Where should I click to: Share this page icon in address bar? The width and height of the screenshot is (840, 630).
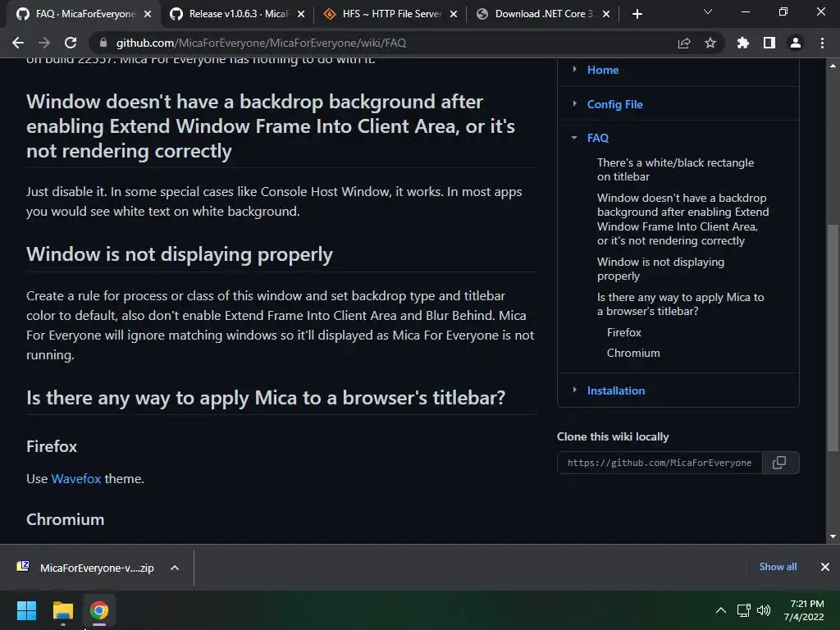click(x=684, y=43)
